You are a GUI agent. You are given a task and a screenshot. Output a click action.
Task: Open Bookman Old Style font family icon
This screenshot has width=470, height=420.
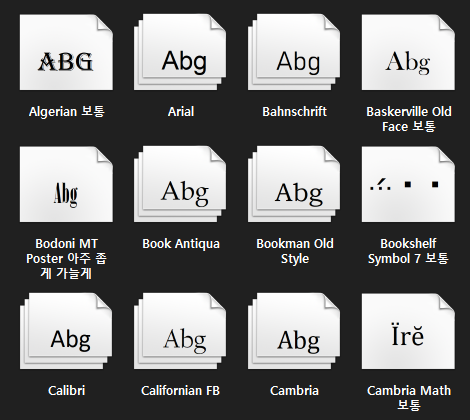coord(294,184)
